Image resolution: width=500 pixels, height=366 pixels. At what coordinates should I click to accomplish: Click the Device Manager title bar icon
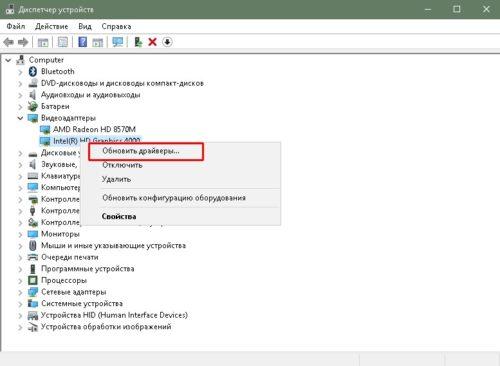[x=10, y=10]
